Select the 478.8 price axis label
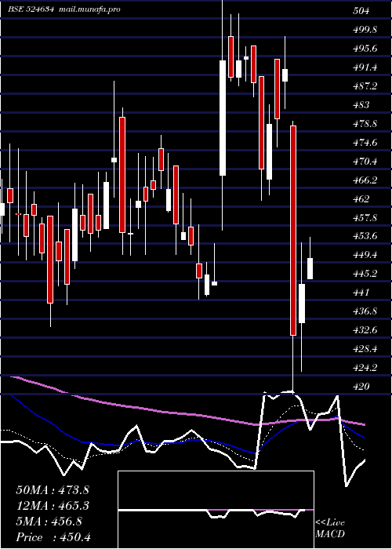This screenshot has width=392, height=549. pos(365,124)
